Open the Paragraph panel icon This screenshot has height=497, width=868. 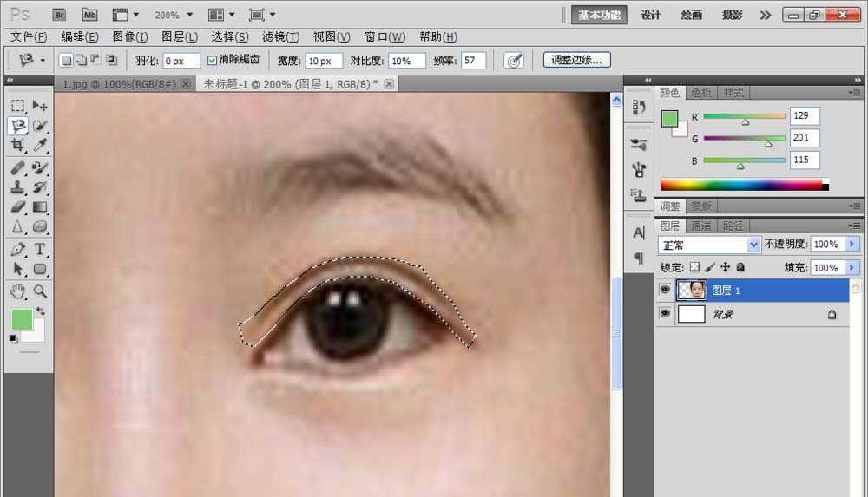[x=639, y=258]
